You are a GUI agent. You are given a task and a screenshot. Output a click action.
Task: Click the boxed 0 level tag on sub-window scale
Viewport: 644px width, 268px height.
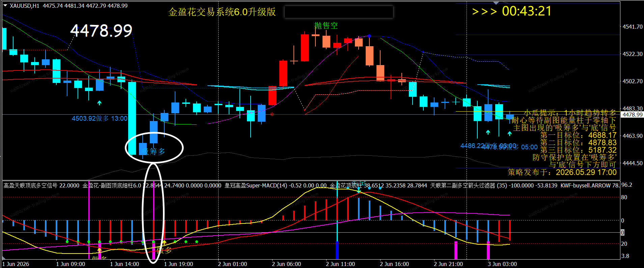click(x=623, y=233)
